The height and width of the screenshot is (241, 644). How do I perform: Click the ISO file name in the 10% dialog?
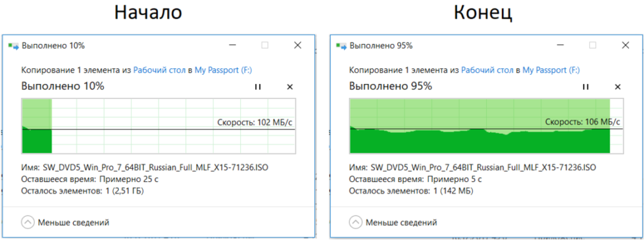156,167
